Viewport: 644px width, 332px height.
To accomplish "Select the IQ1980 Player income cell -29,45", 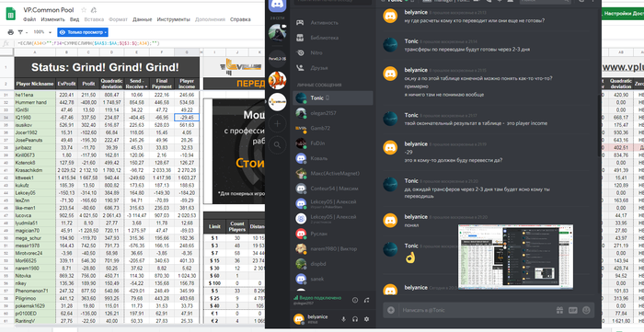I will [187, 118].
